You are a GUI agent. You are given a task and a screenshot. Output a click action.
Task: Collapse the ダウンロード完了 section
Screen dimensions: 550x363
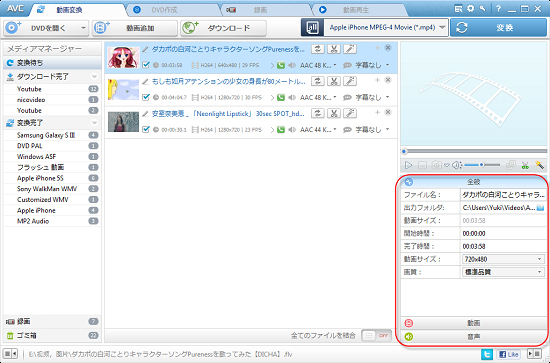[x=94, y=76]
